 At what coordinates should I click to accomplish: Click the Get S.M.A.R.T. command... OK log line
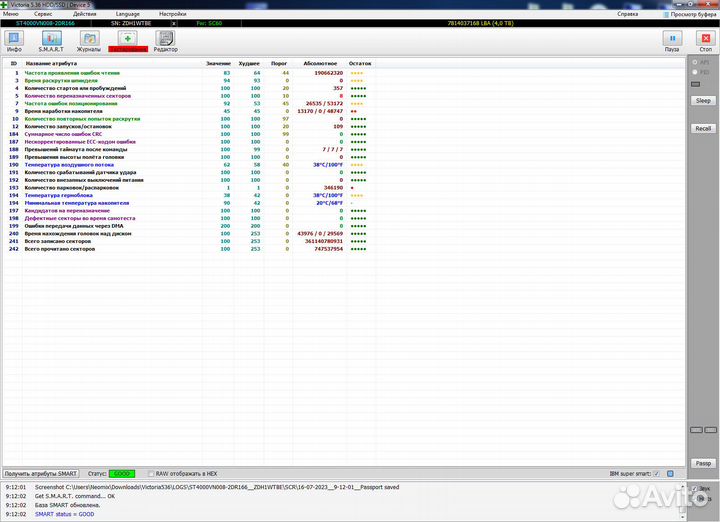coord(75,496)
